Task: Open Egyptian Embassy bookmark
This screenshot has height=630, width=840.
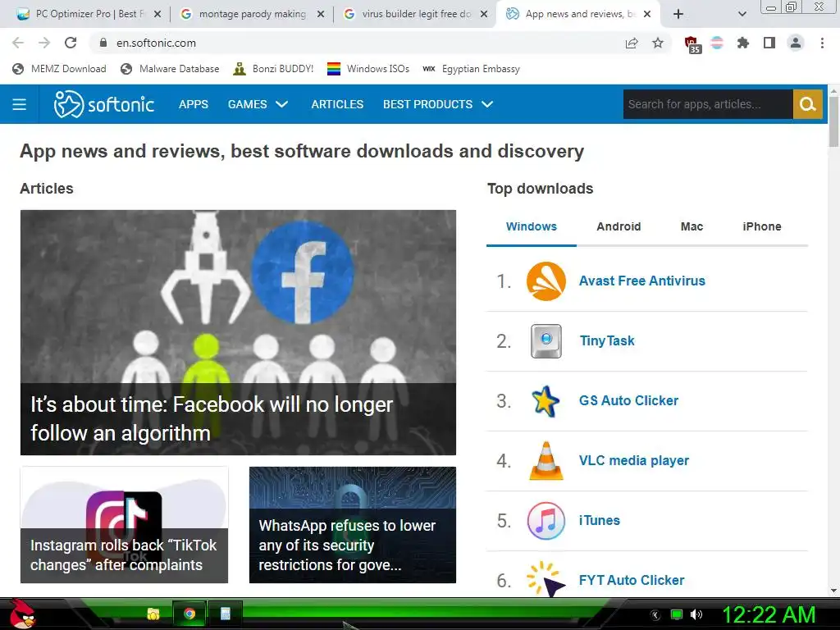Action: click(x=472, y=69)
